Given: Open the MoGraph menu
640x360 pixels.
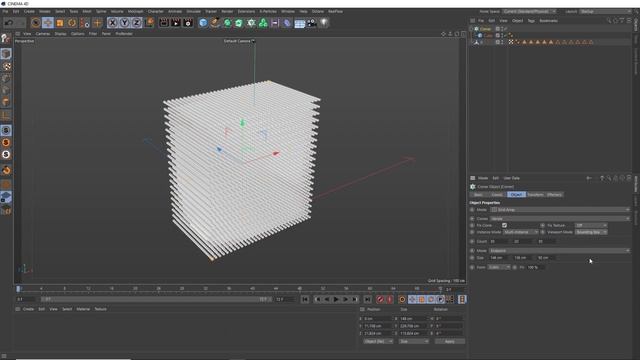Looking at the screenshot, I should [136, 11].
